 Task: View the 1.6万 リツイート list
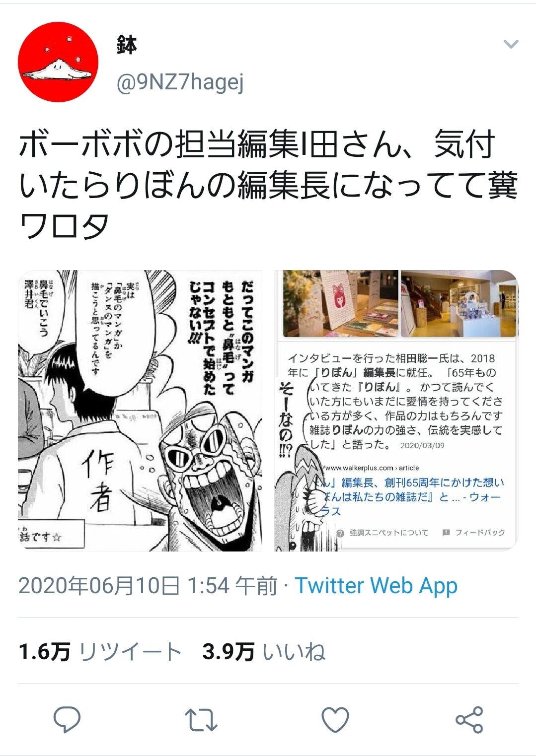[100, 652]
